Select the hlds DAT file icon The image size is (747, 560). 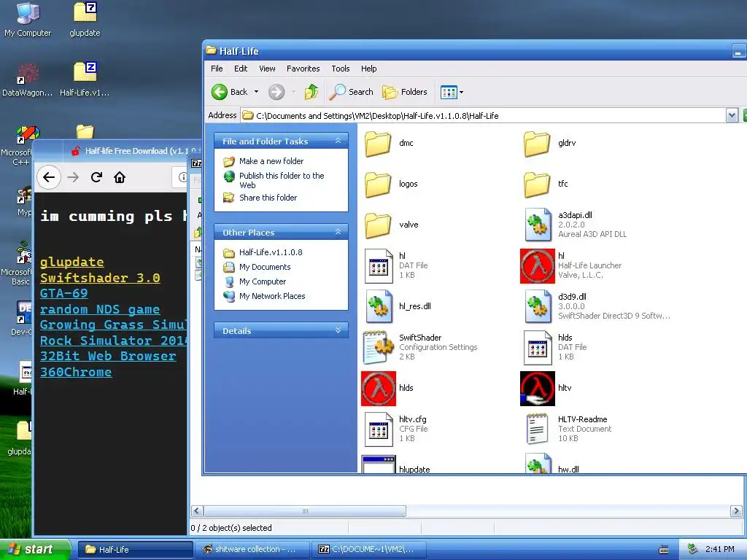click(x=538, y=348)
